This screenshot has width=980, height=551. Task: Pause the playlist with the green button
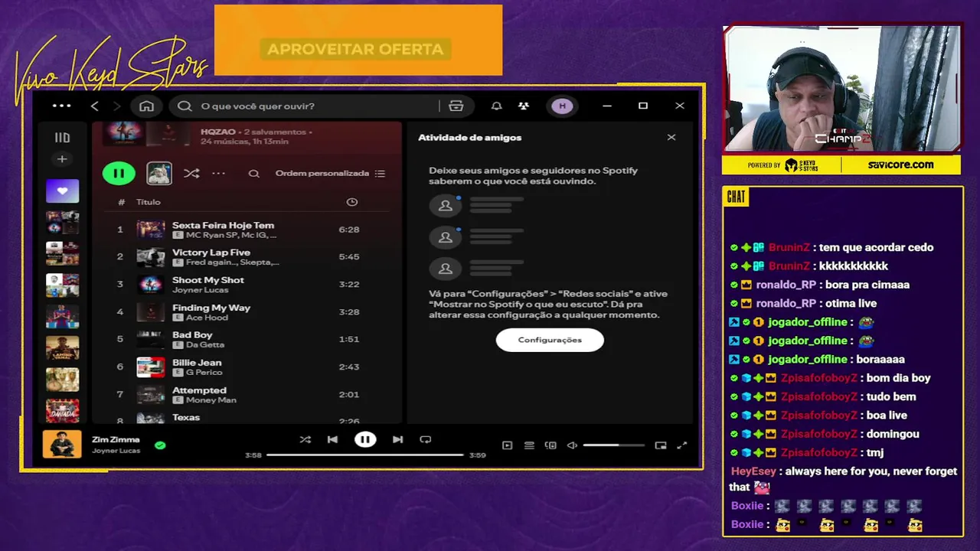[119, 174]
